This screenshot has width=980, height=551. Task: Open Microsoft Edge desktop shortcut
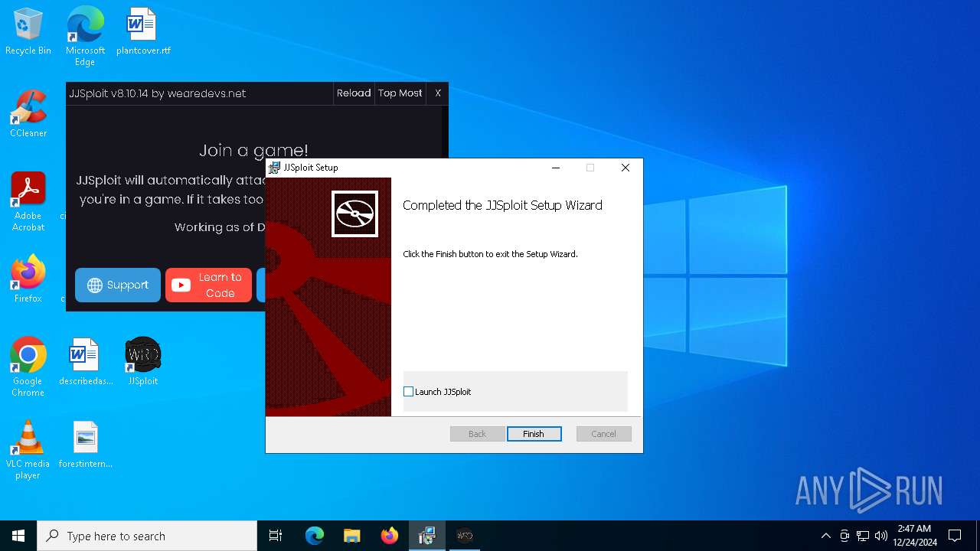point(85,36)
